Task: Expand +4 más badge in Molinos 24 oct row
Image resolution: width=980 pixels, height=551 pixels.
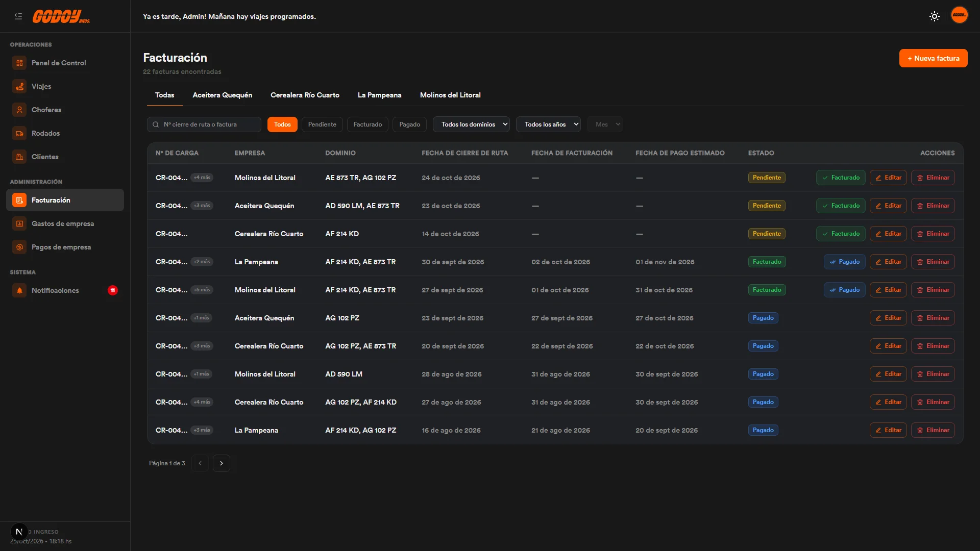Action: click(202, 178)
